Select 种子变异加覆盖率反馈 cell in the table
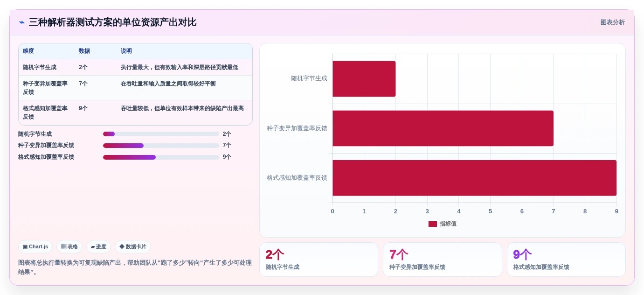Screen dimensions: 644x295 (x=47, y=88)
